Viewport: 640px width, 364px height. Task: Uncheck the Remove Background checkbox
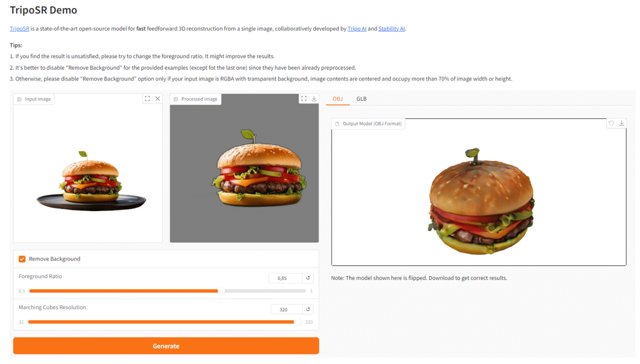point(22,259)
